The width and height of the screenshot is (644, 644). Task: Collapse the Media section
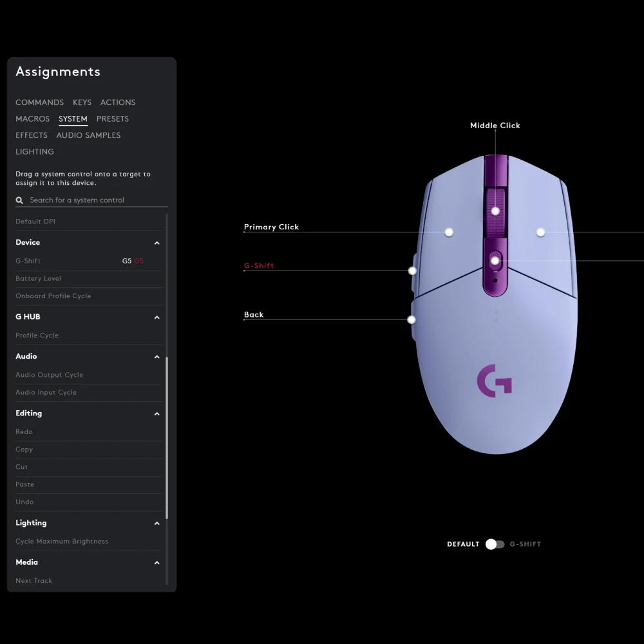click(x=157, y=563)
